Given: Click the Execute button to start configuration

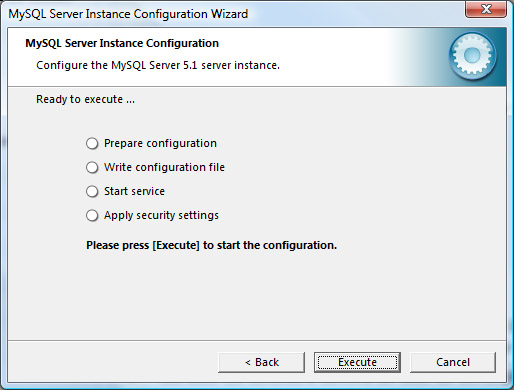Looking at the screenshot, I should click(x=357, y=362).
